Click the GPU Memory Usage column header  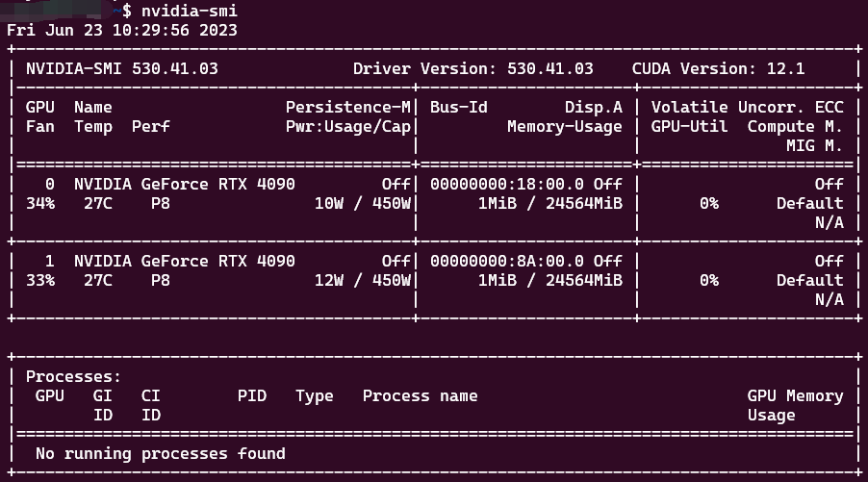coord(796,405)
